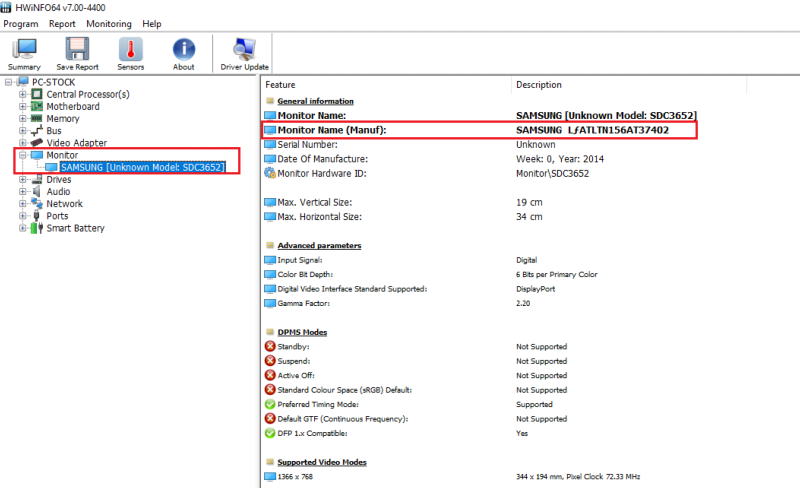Expand the Central Processor(s) node

tap(22, 94)
